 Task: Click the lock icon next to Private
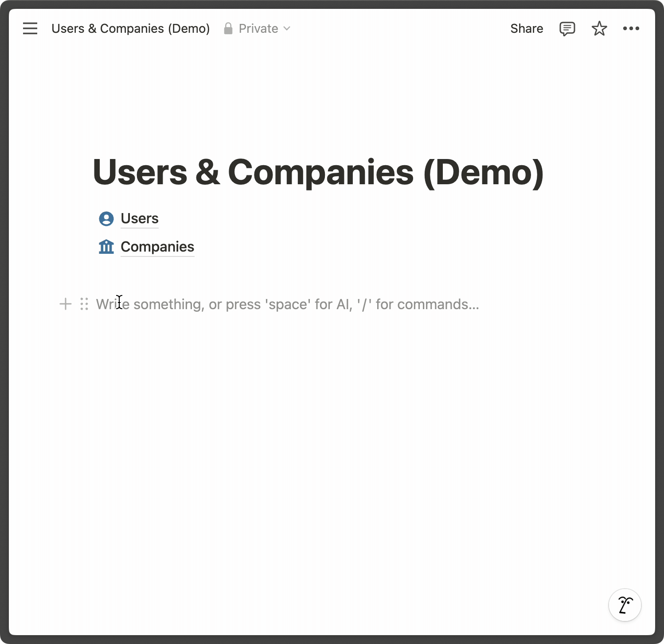pos(228,29)
